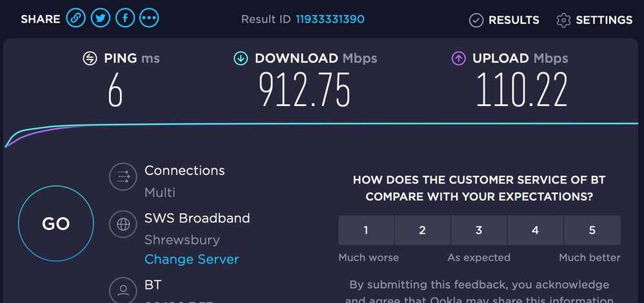This screenshot has height=303, width=644.
Task: Click the ping icon
Action: pyautogui.click(x=90, y=59)
